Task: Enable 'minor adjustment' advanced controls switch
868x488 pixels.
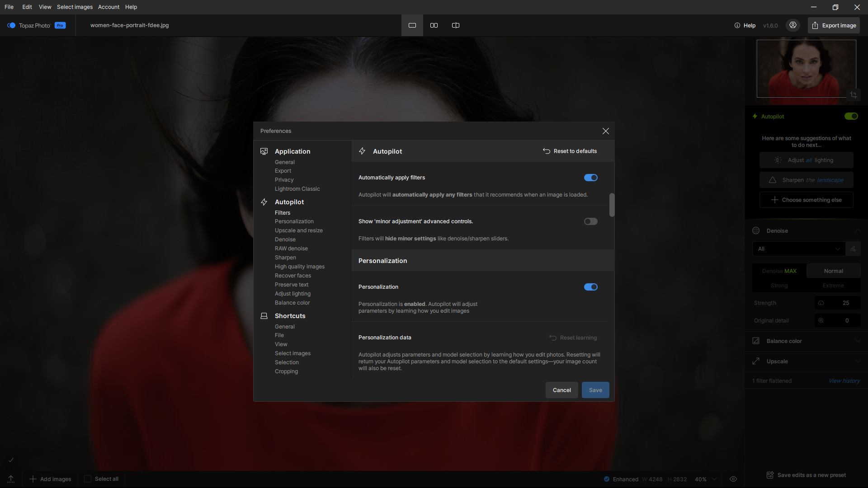Action: pos(591,221)
